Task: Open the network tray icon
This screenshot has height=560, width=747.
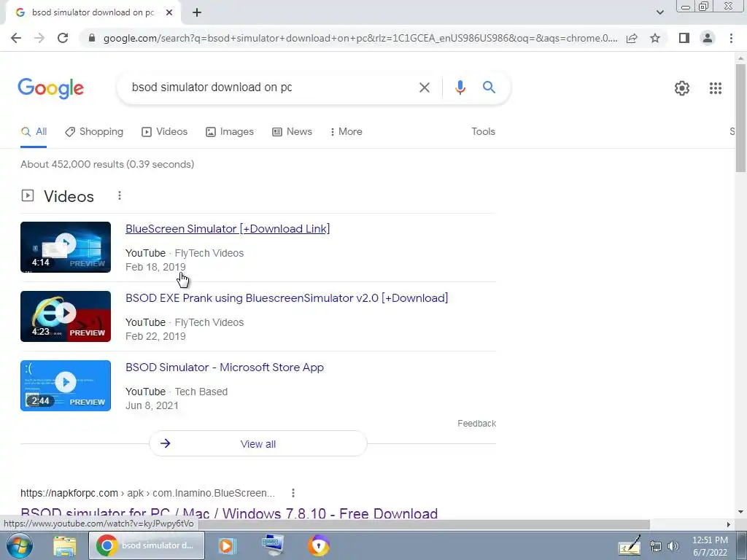Action: pyautogui.click(x=656, y=547)
